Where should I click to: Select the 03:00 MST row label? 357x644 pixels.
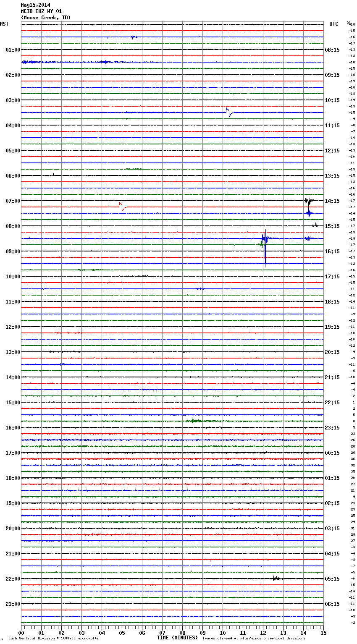coord(13,100)
